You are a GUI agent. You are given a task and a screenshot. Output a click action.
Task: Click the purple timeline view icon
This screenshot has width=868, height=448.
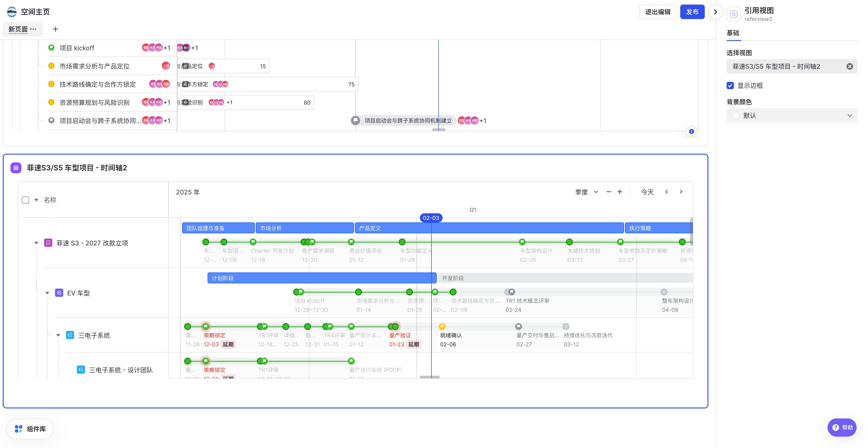coord(16,168)
